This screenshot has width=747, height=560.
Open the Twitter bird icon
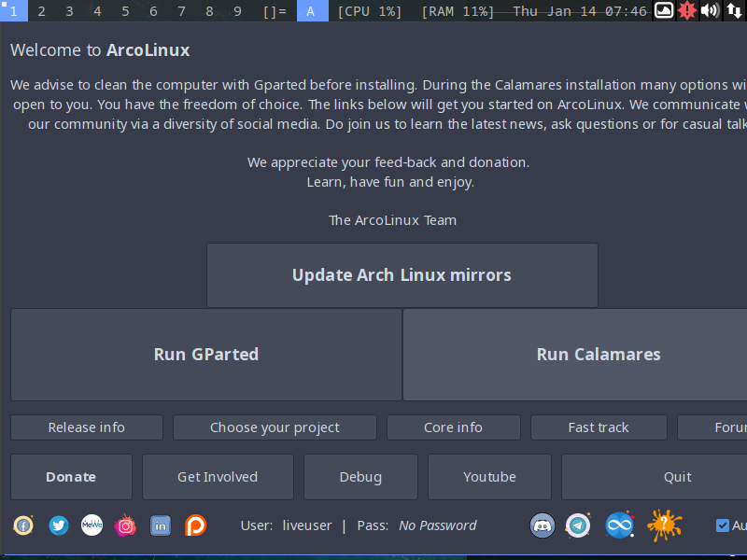click(58, 525)
